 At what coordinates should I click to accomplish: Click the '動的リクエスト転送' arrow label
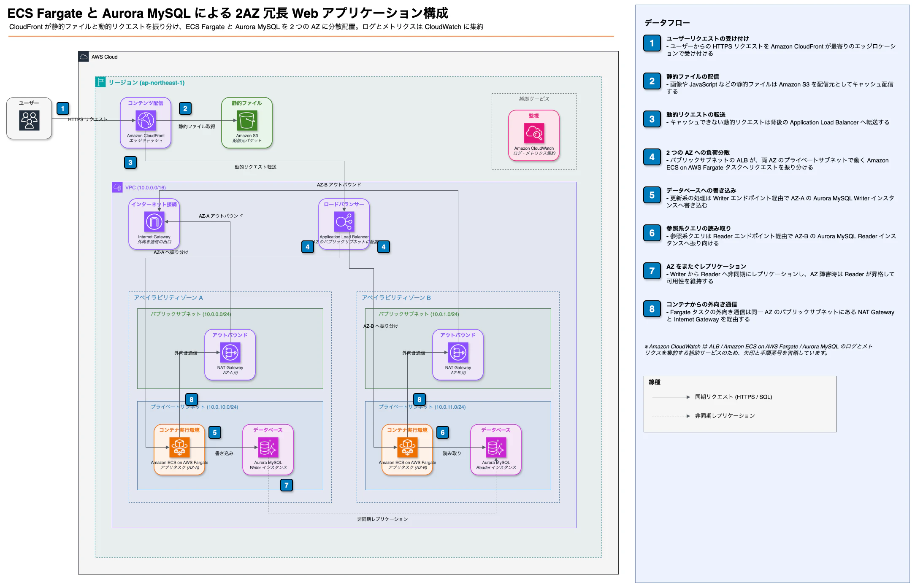[x=255, y=167]
